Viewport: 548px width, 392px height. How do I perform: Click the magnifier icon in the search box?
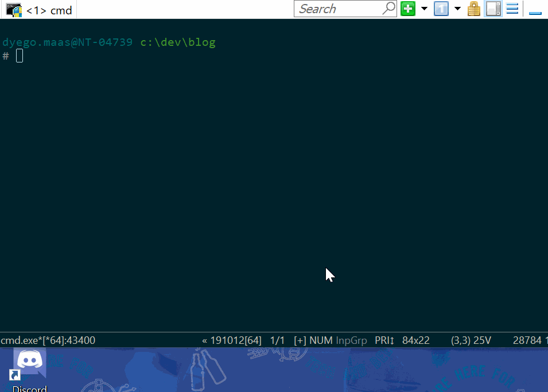[x=389, y=9]
